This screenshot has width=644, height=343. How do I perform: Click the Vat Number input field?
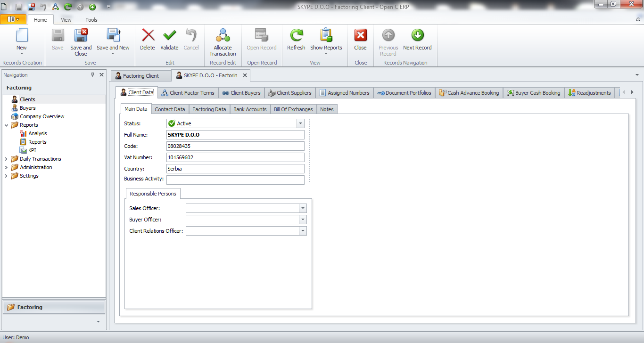pyautogui.click(x=235, y=157)
